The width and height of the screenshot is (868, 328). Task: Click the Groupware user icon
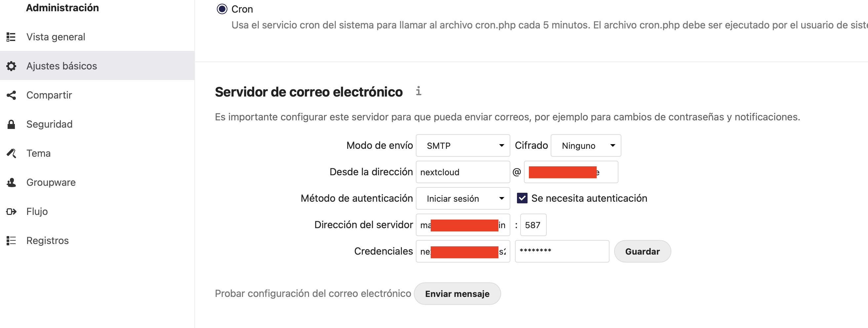point(11,183)
